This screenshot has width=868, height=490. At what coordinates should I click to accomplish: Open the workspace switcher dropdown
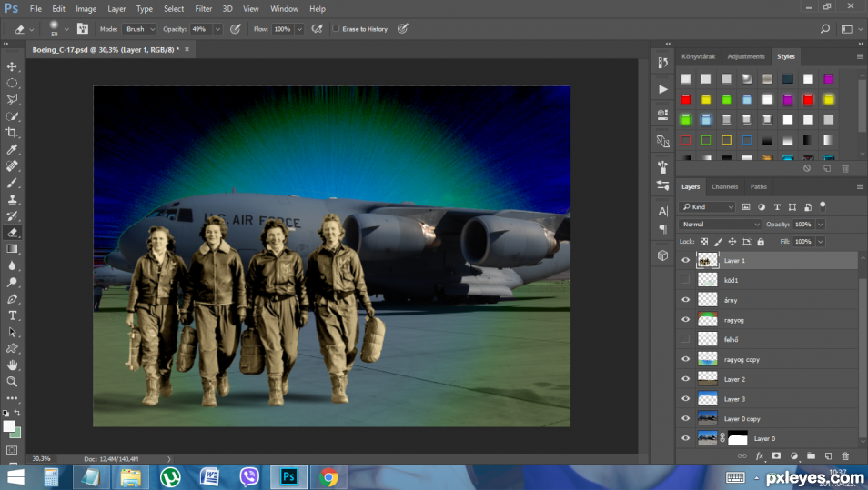click(851, 29)
